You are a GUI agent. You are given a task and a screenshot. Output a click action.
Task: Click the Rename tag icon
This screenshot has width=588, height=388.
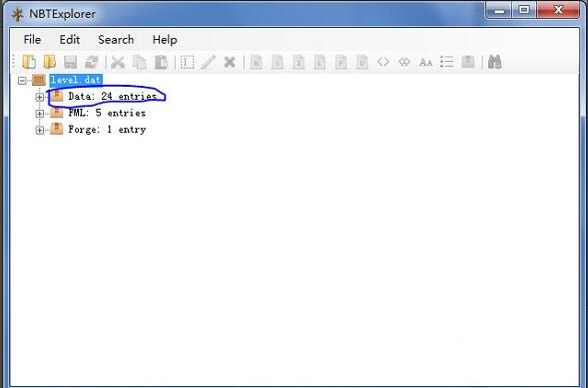pyautogui.click(x=187, y=62)
